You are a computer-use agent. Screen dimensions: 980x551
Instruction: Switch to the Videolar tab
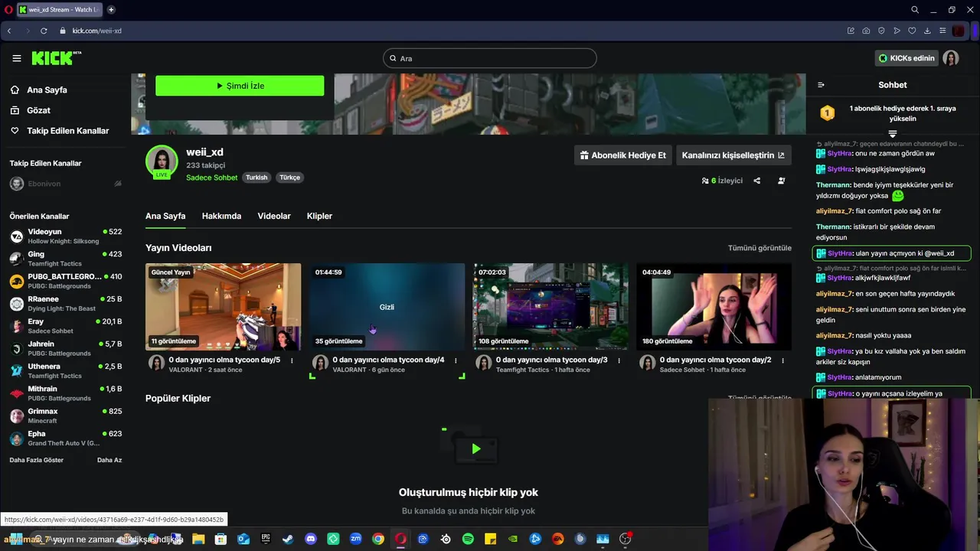tap(274, 216)
